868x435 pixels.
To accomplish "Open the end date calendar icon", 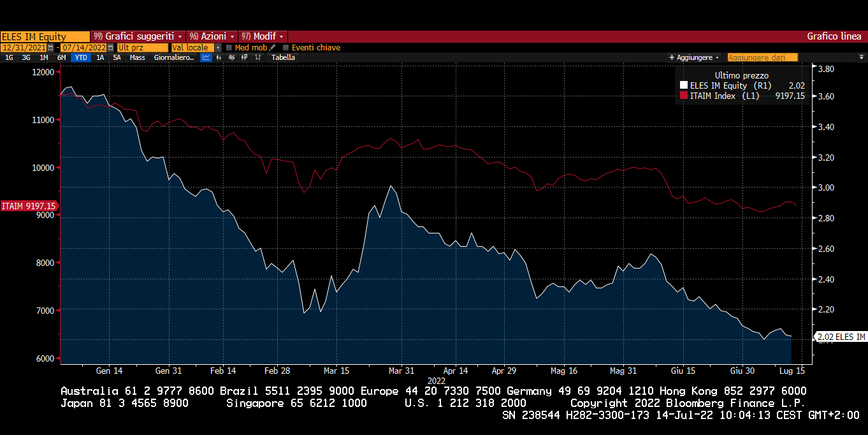I will pyautogui.click(x=110, y=48).
